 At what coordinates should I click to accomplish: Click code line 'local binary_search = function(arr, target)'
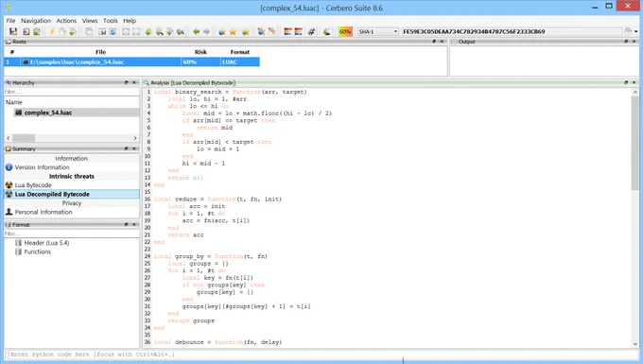pos(231,92)
